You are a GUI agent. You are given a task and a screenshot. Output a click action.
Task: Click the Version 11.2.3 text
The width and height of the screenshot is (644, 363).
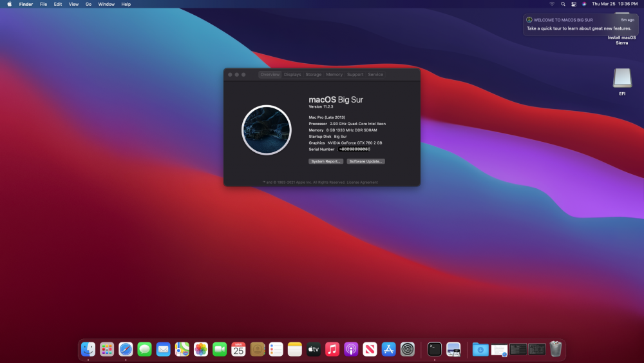[321, 106]
